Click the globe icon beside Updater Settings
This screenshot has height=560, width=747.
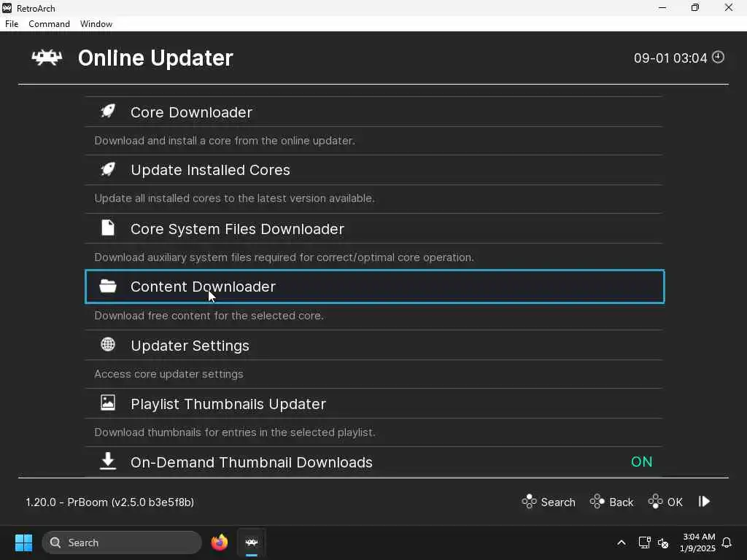point(108,344)
